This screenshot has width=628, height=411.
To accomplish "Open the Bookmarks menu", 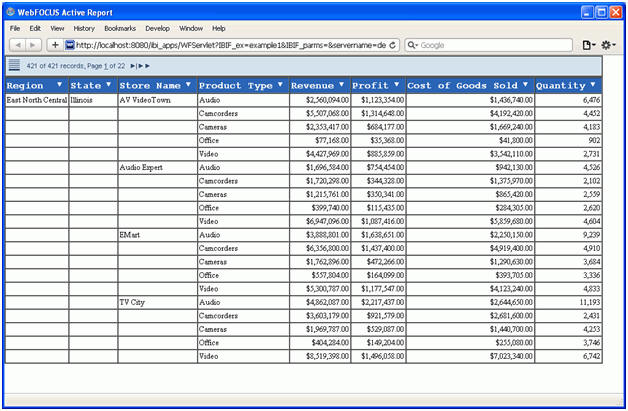I will (120, 28).
